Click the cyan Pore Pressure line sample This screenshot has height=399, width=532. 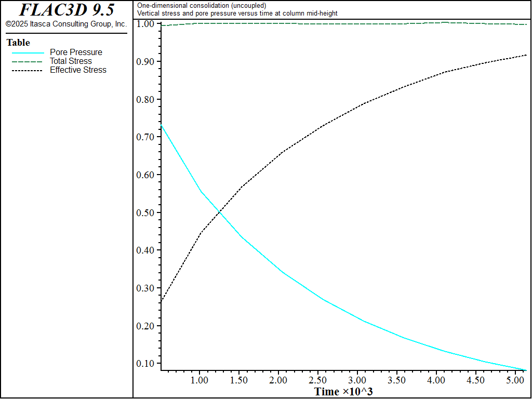[x=28, y=53]
